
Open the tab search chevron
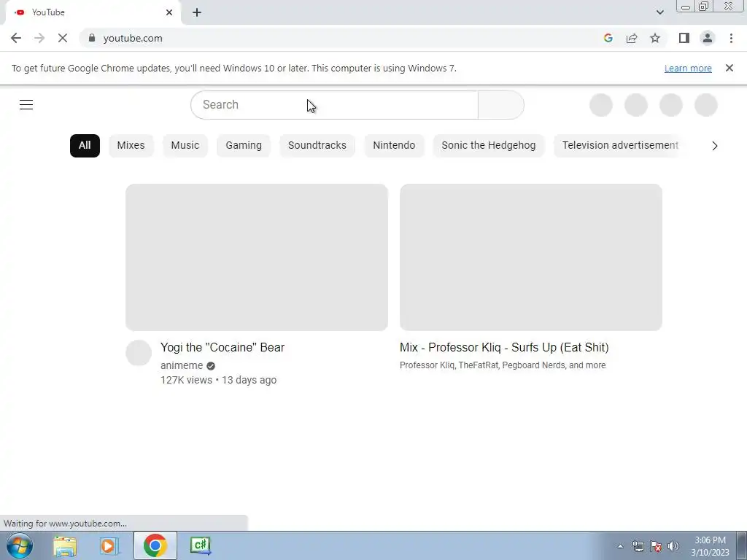(x=659, y=12)
